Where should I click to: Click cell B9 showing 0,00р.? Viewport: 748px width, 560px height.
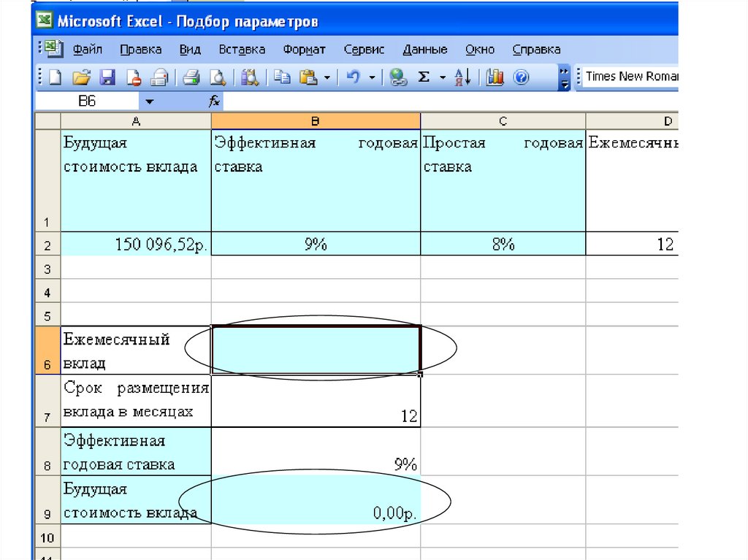316,500
